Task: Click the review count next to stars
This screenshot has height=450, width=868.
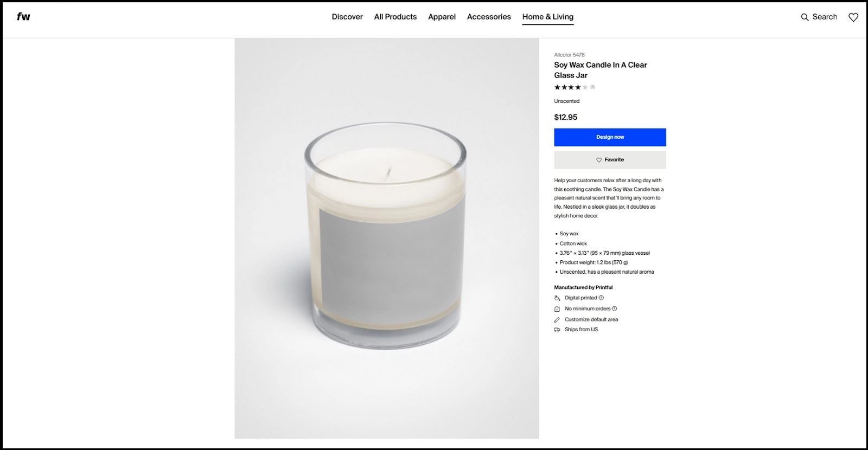Action: tap(592, 87)
